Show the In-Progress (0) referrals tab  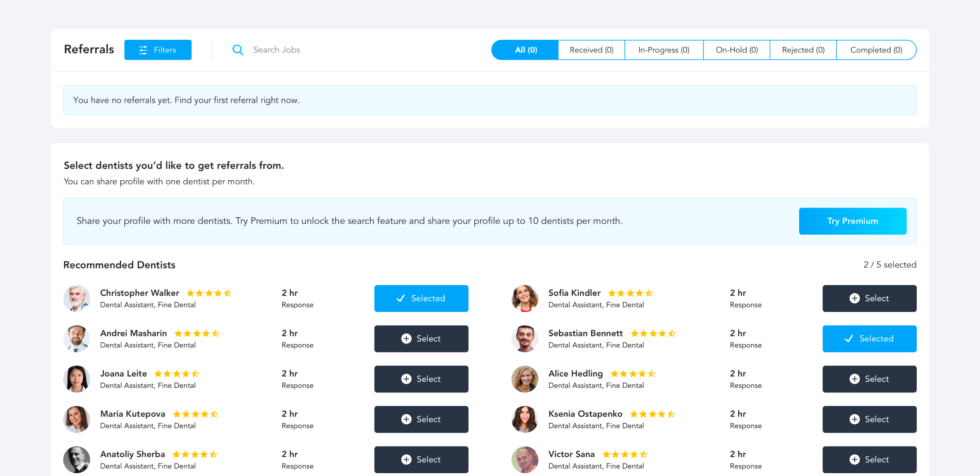point(663,50)
